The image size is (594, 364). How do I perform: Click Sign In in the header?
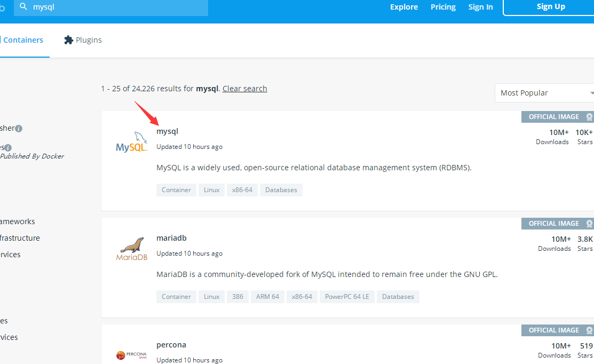coord(480,7)
